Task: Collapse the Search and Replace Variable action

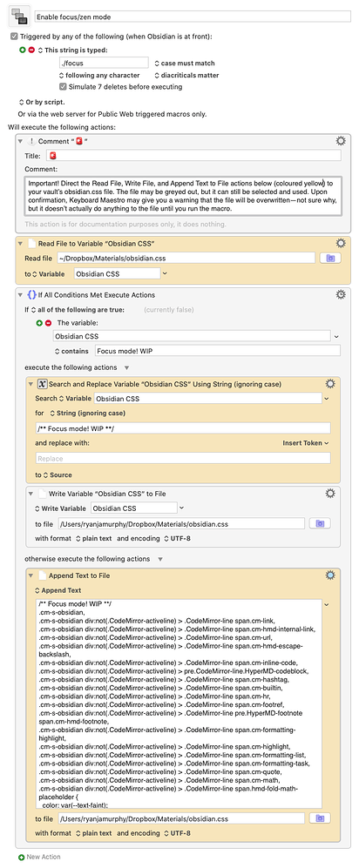Action: coord(31,384)
